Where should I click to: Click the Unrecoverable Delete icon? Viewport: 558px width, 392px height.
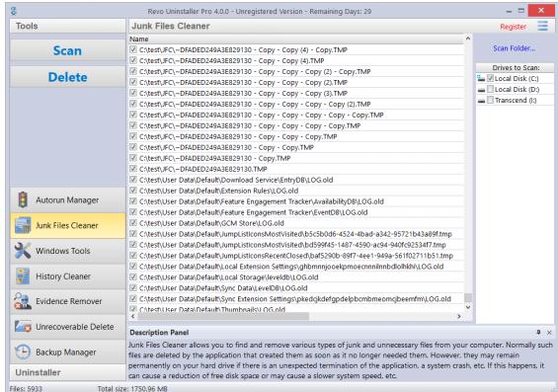[x=23, y=327]
